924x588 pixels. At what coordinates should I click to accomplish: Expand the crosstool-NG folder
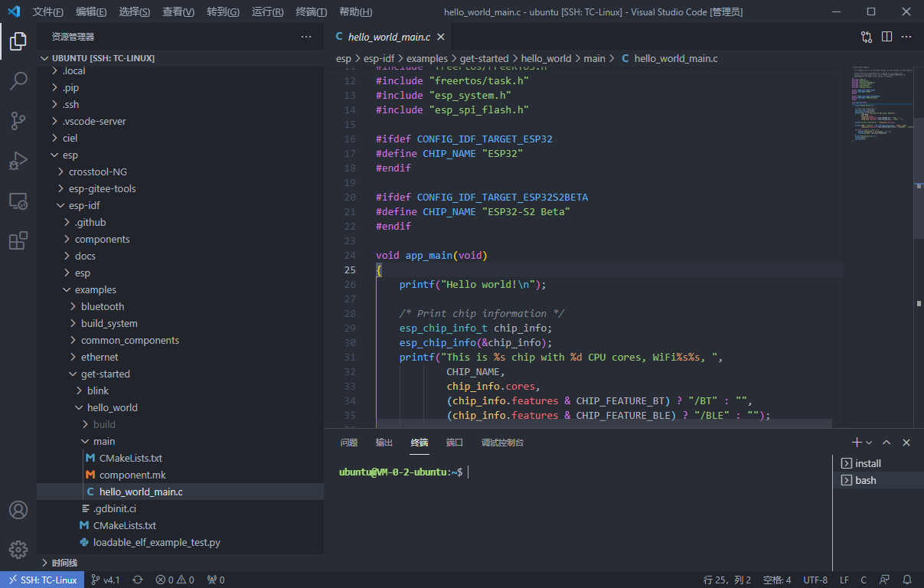[x=180, y=171]
